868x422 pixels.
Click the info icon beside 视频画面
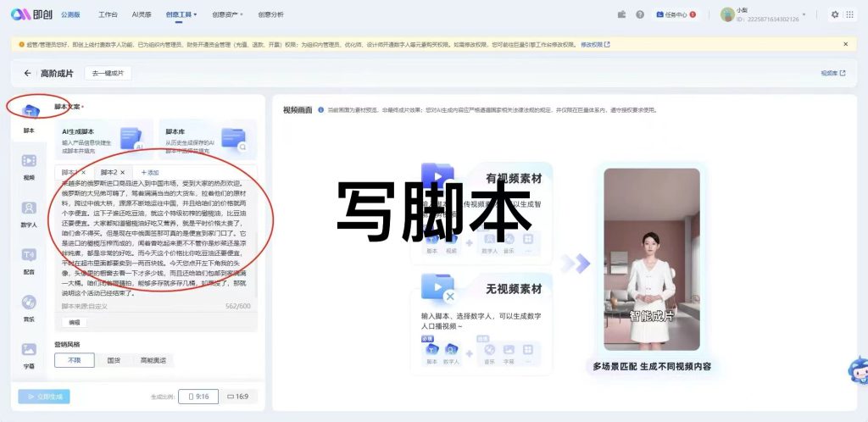click(x=321, y=110)
